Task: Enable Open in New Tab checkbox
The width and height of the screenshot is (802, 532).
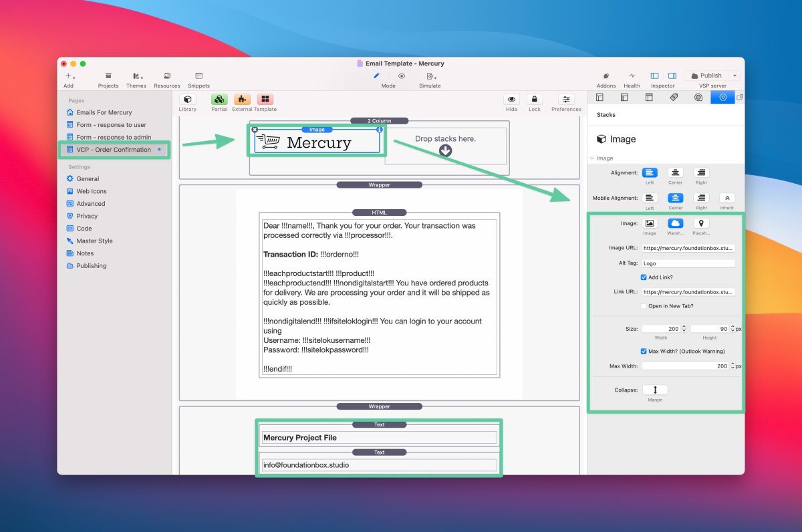Action: click(x=644, y=306)
